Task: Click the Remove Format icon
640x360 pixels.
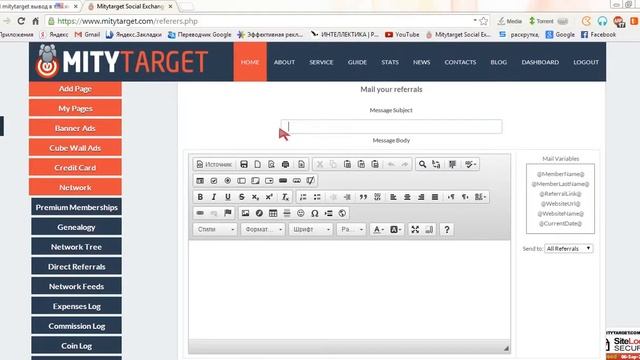Action: coord(285,197)
